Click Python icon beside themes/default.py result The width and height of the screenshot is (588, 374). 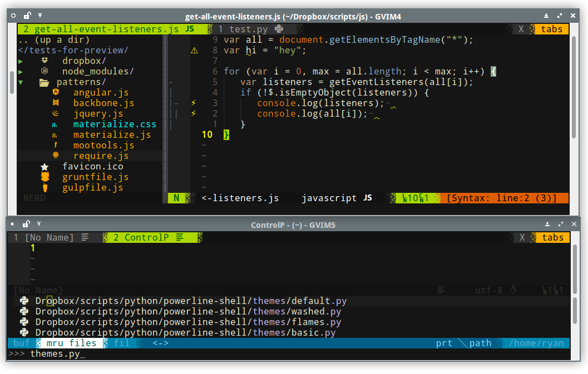(x=24, y=301)
